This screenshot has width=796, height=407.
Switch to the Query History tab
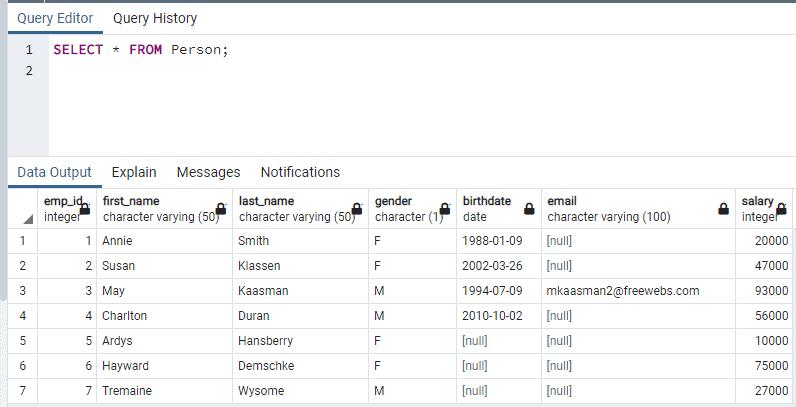(x=155, y=18)
